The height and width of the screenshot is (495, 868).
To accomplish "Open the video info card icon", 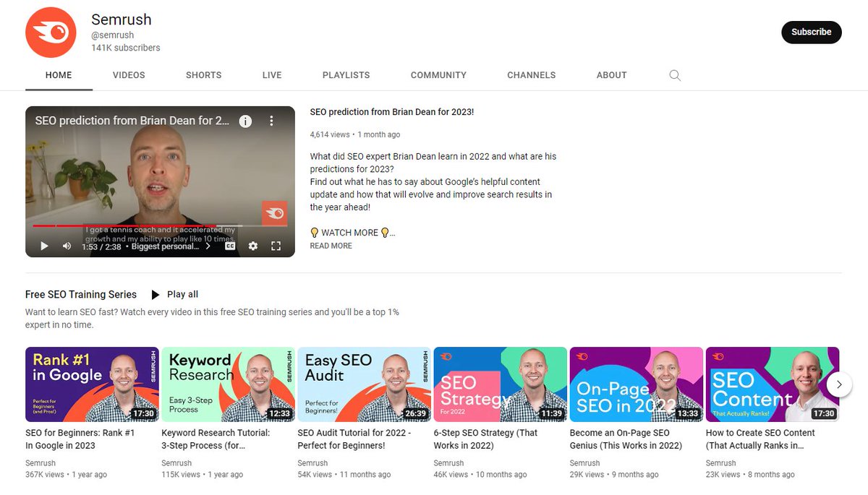I will pos(245,121).
